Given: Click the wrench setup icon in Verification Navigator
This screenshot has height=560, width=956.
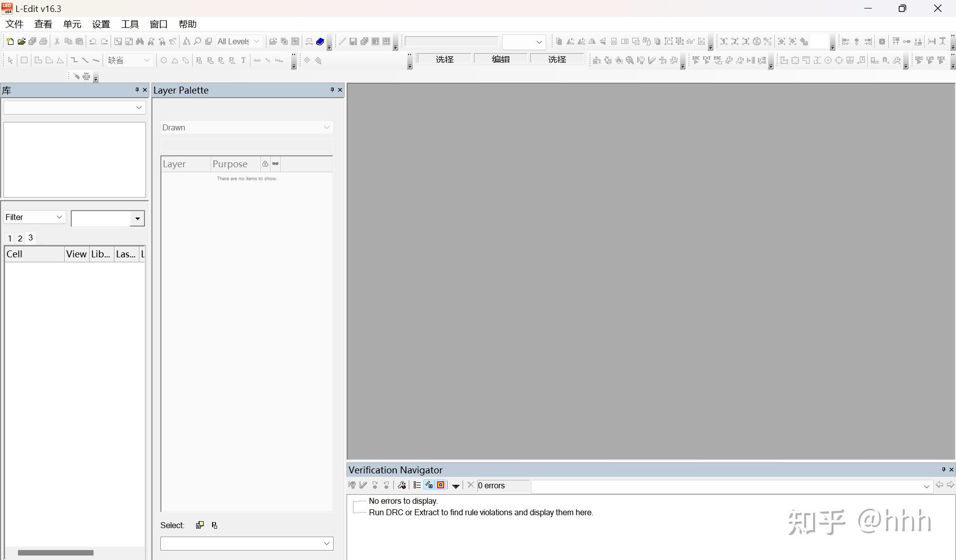Looking at the screenshot, I should click(x=402, y=485).
